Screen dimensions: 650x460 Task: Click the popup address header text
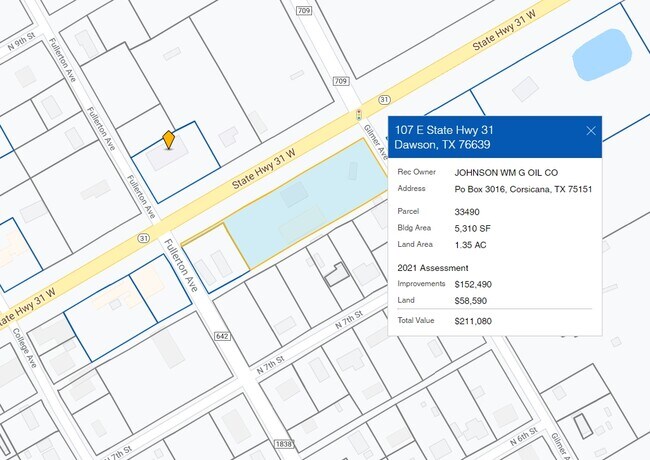coord(445,137)
